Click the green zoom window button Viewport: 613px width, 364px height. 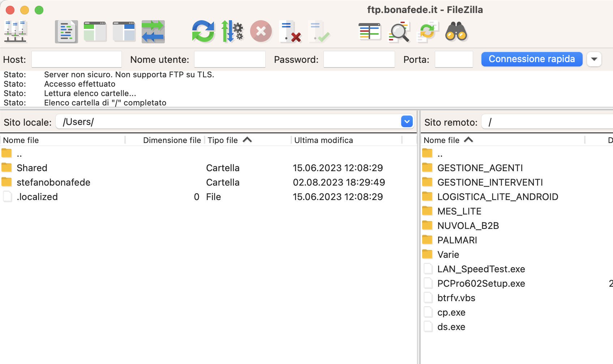(x=39, y=10)
